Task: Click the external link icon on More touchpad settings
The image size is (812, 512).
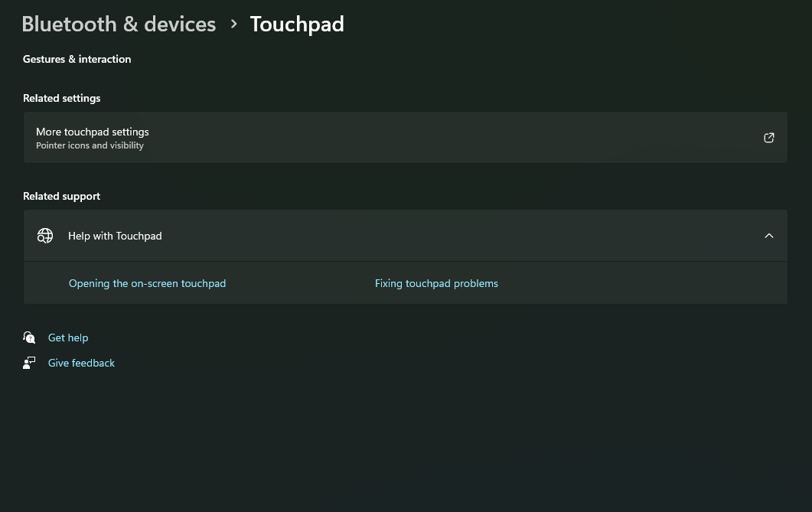Action: pyautogui.click(x=768, y=137)
